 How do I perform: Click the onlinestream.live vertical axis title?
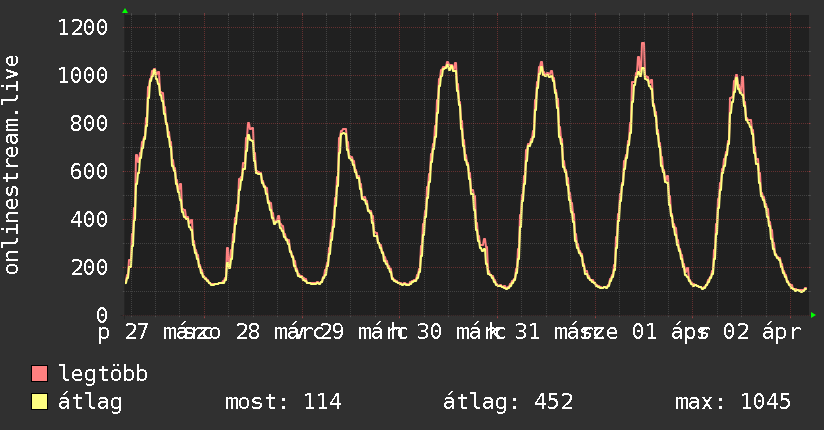(11, 165)
